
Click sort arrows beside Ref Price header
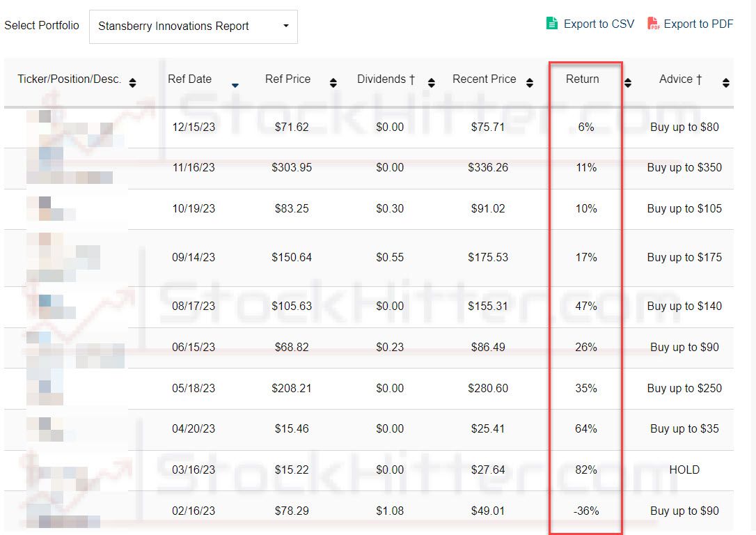pos(333,83)
